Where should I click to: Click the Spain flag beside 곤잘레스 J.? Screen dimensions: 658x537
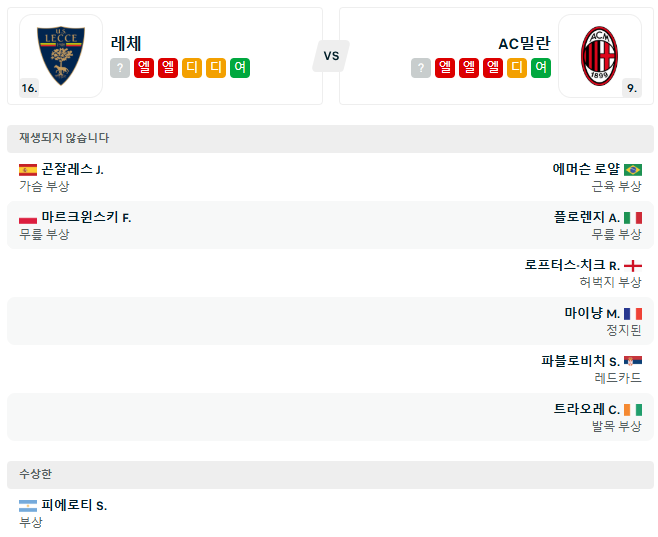click(28, 170)
